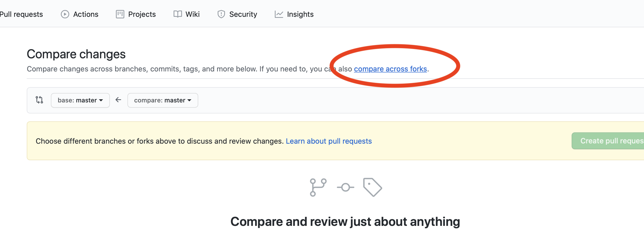Click the left arrow between branch selectors
644x239 pixels.
coord(118,100)
